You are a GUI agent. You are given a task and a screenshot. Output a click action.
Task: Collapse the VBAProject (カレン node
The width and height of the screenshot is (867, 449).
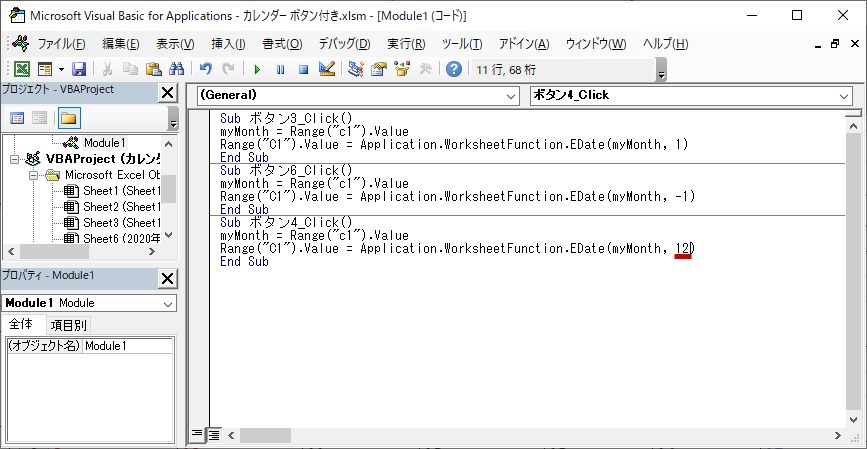[14, 159]
